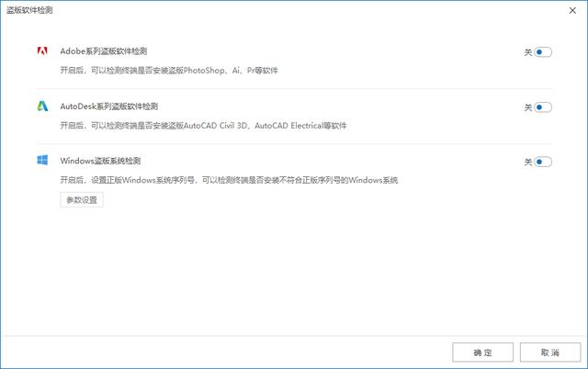Select the AutoDesk系列盗版软件检测 heading
588x369 pixels.
coord(109,106)
